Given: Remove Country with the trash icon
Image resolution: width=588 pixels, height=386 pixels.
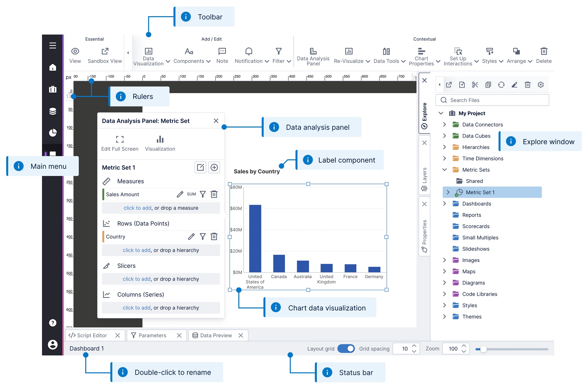Looking at the screenshot, I should point(214,236).
